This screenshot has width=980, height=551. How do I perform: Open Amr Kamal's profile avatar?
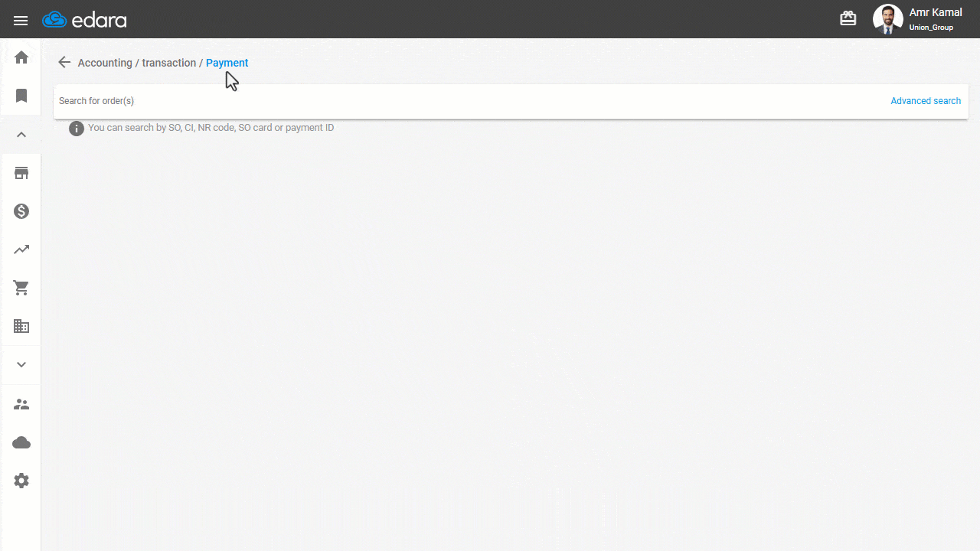click(887, 19)
